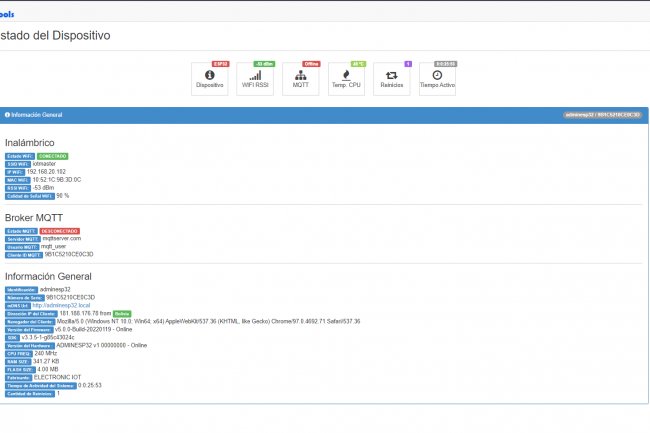650x433 pixels.
Task: Click the red Offline badge above MQTT
Action: pyautogui.click(x=310, y=63)
